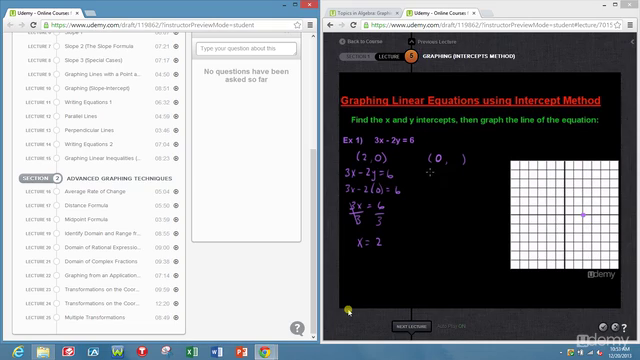Click the gray help bubble in left window

coord(298,328)
